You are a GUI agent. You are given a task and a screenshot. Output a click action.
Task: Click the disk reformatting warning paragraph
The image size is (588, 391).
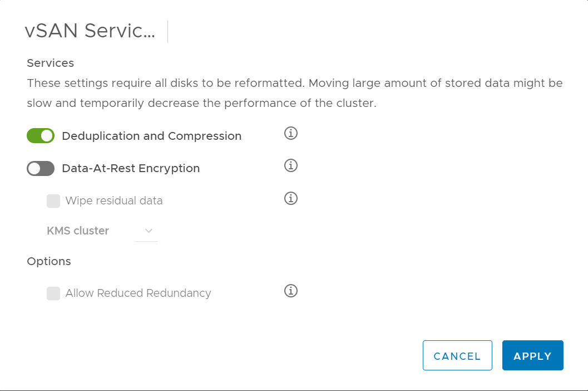[295, 93]
